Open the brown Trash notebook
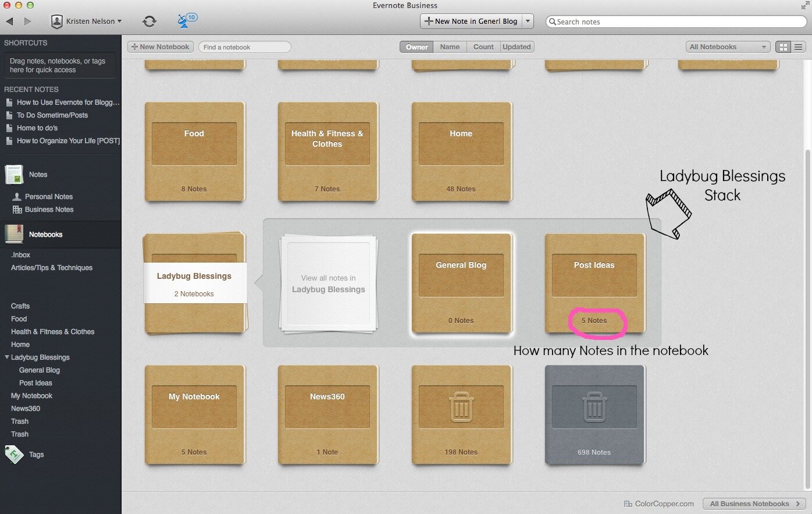Viewport: 812px width, 514px height. [x=461, y=414]
